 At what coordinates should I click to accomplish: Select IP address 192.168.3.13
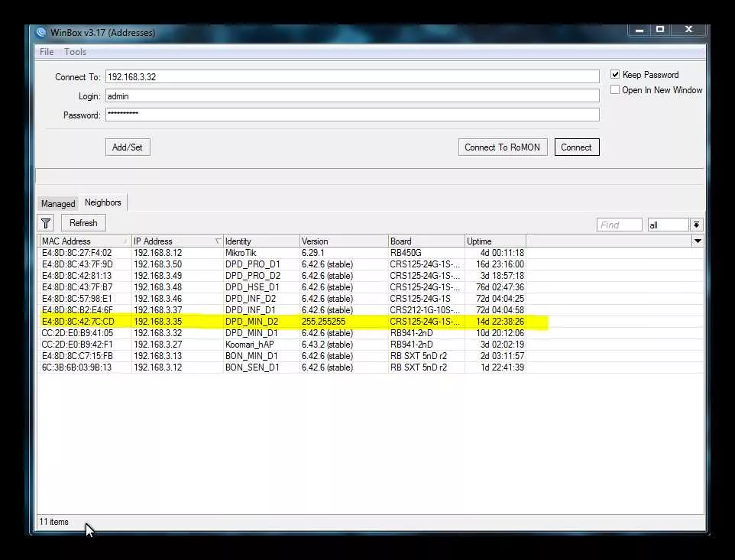pos(158,356)
